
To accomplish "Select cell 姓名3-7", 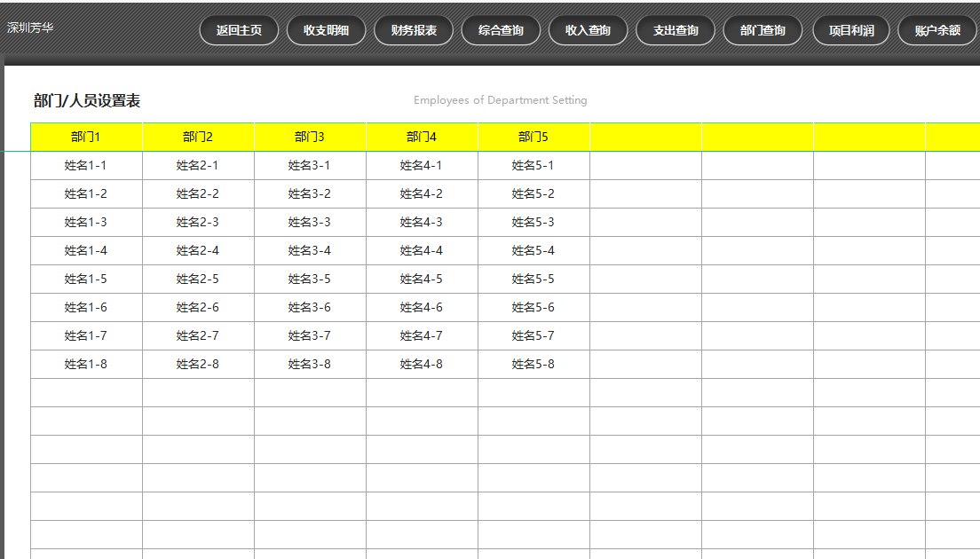I will 310,336.
